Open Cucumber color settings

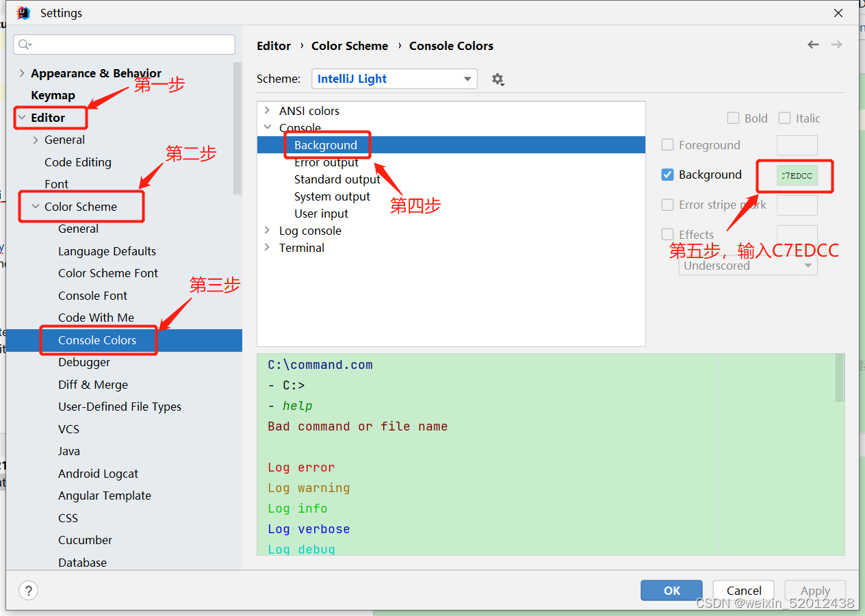[86, 540]
